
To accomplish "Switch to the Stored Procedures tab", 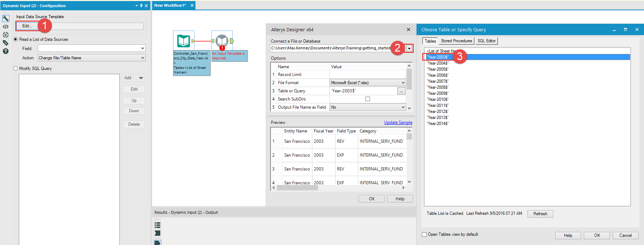I will tap(456, 41).
